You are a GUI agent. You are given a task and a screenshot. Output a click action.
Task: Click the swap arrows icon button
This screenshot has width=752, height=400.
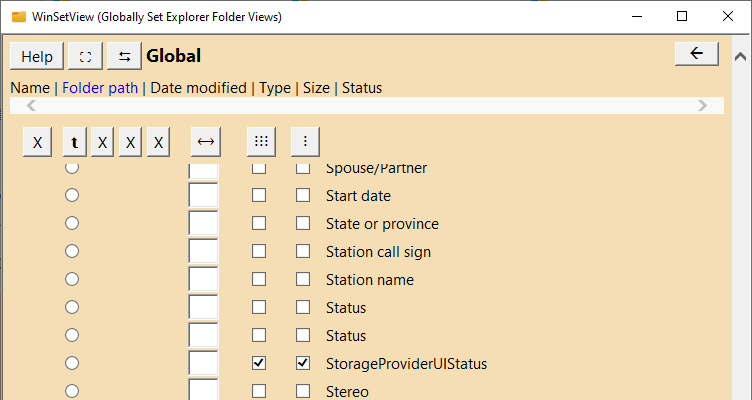click(124, 56)
